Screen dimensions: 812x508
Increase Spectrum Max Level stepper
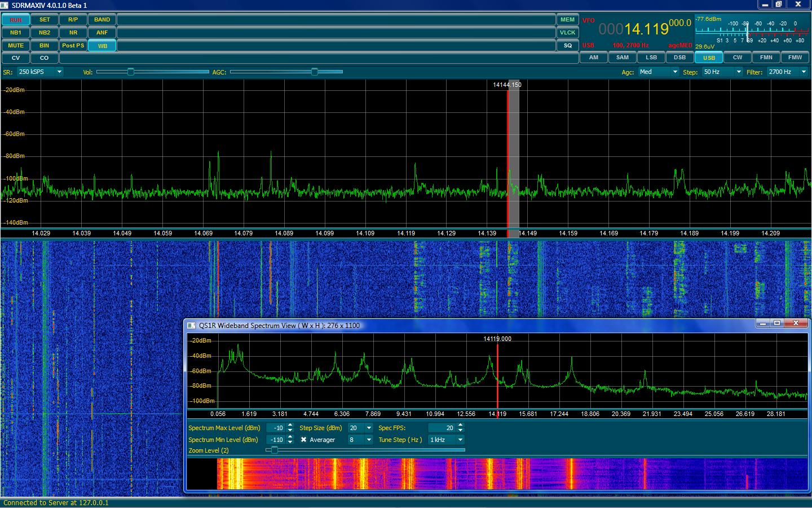(x=290, y=426)
